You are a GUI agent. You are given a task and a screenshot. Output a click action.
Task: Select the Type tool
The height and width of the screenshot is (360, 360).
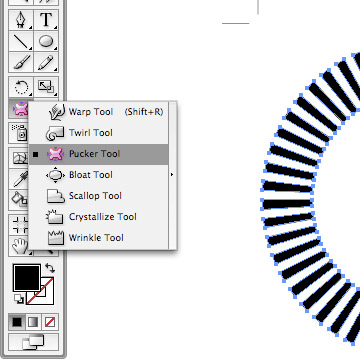pyautogui.click(x=46, y=20)
